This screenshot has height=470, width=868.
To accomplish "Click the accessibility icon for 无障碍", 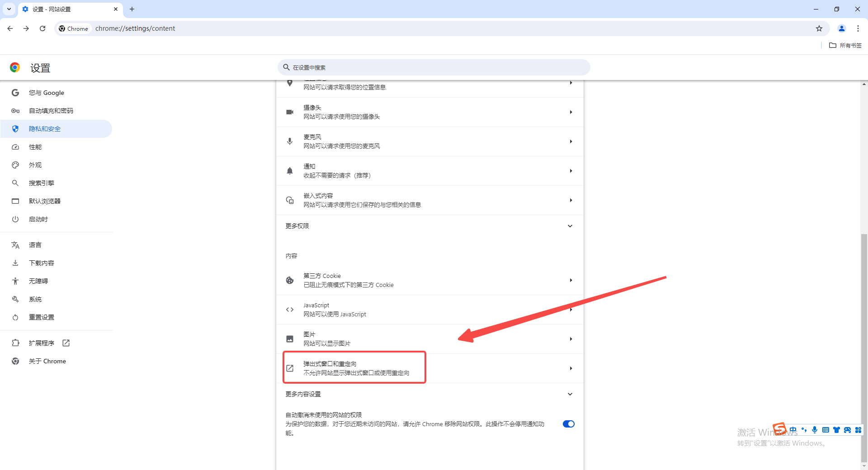I will click(15, 281).
